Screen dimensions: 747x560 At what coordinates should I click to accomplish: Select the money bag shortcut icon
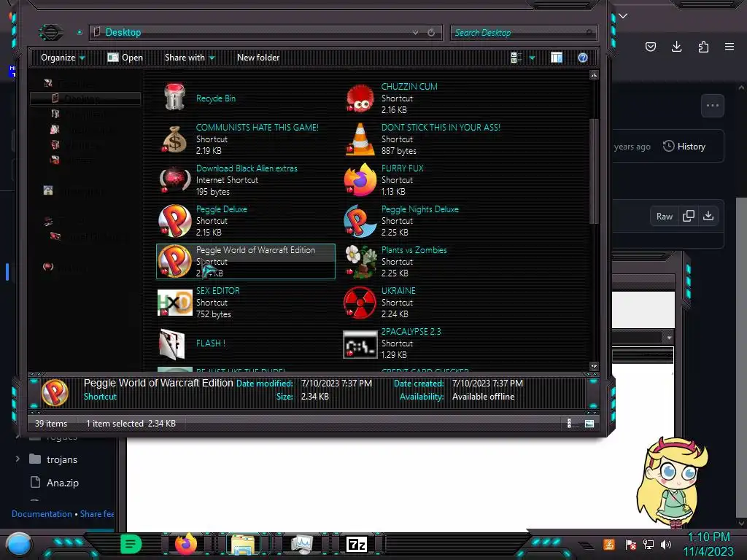[174, 139]
